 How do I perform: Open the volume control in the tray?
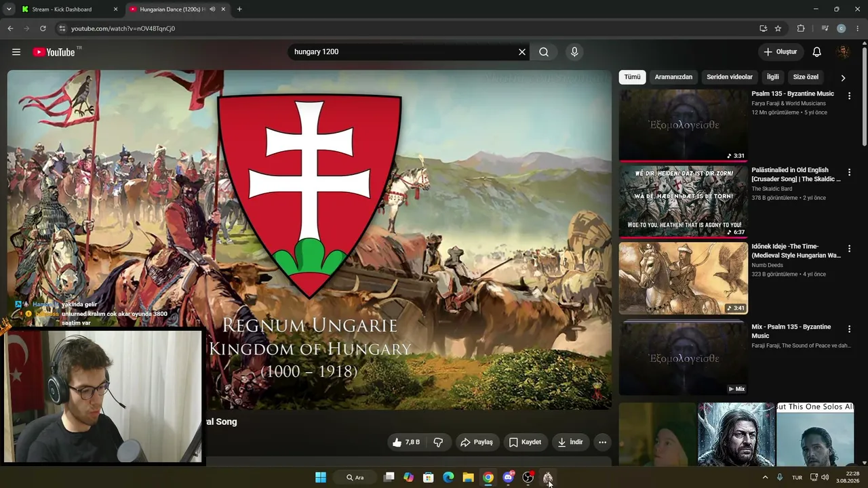825,477
